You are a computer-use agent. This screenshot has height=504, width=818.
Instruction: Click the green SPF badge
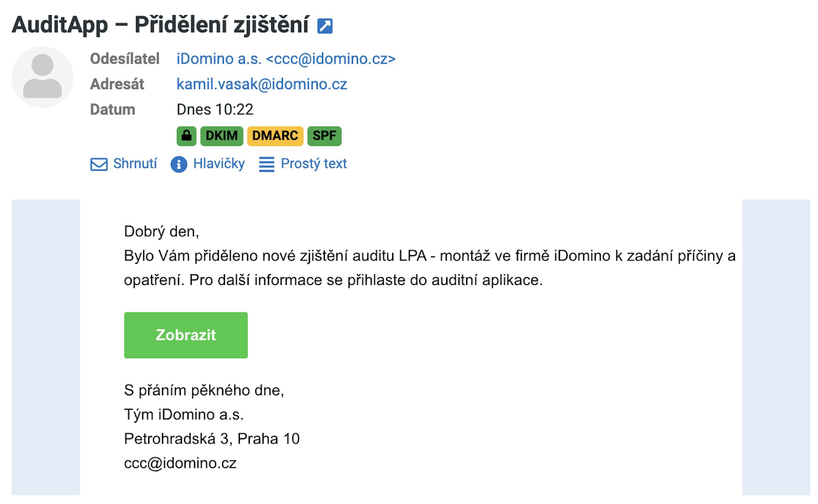[324, 136]
